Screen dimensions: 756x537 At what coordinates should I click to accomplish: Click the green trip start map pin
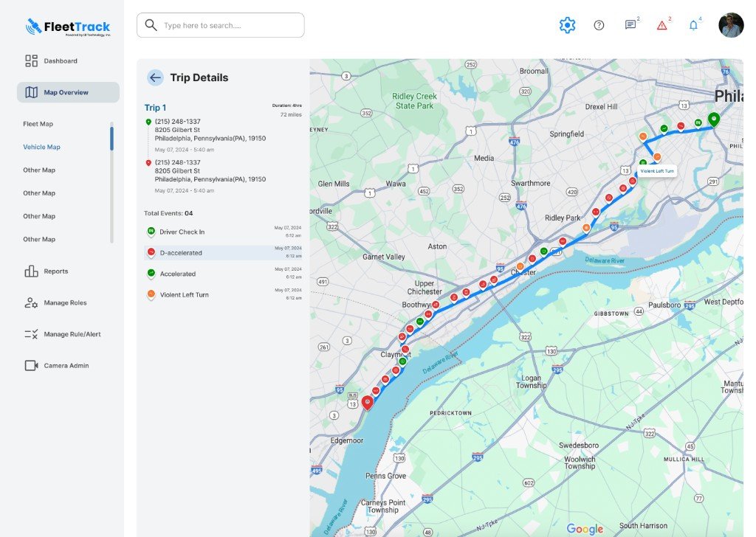(714, 119)
